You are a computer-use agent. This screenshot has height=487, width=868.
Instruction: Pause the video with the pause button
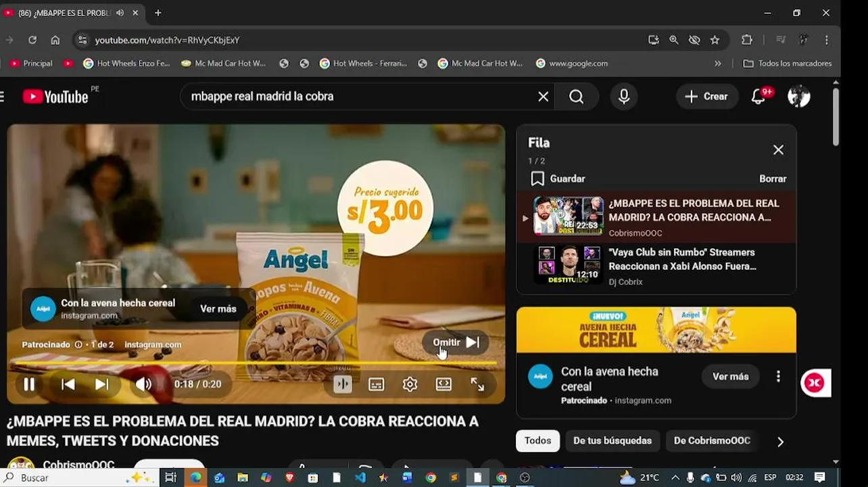29,384
